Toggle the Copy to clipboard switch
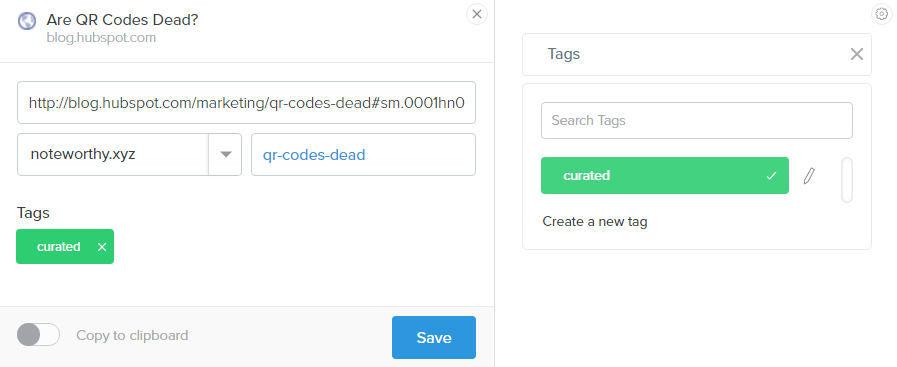The height and width of the screenshot is (367, 897). coord(38,335)
